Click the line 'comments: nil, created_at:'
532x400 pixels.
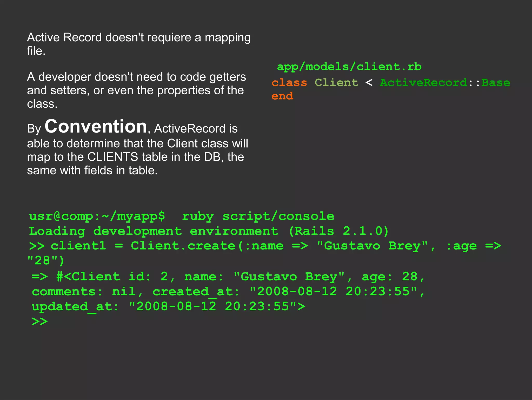click(228, 292)
